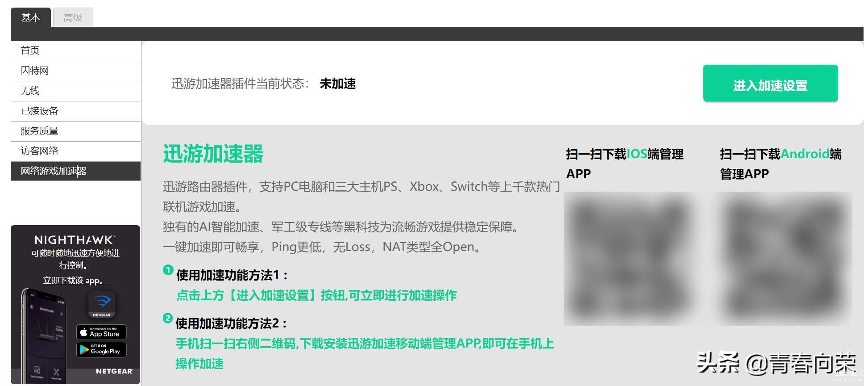Screen dimensions: 868x386
Task: Click the green 进入加速设置 button
Action: pos(770,84)
